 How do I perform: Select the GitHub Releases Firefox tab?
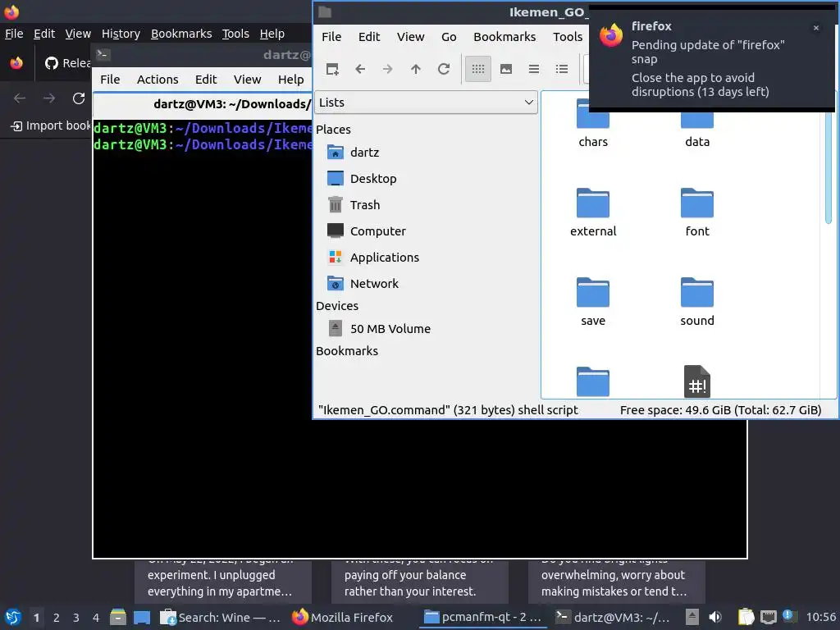coord(66,63)
